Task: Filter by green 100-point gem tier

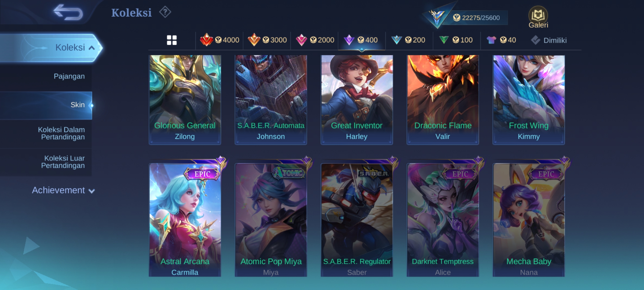Action: point(456,40)
